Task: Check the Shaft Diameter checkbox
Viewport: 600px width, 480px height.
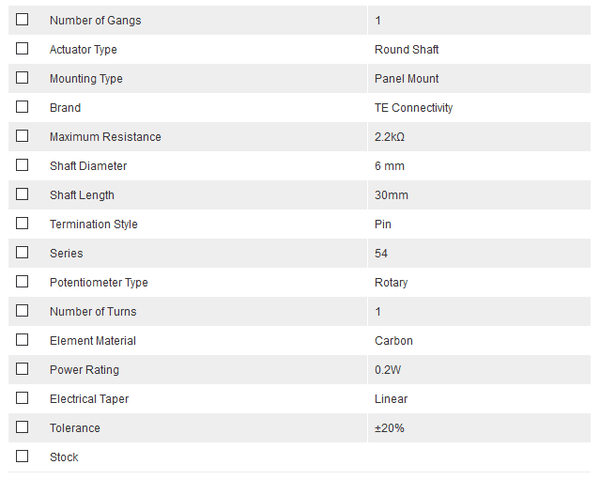Action: coord(22,165)
